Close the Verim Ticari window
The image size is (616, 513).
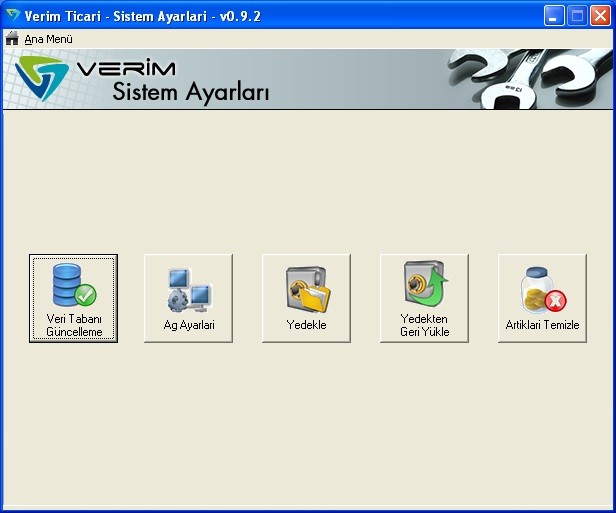click(x=600, y=16)
